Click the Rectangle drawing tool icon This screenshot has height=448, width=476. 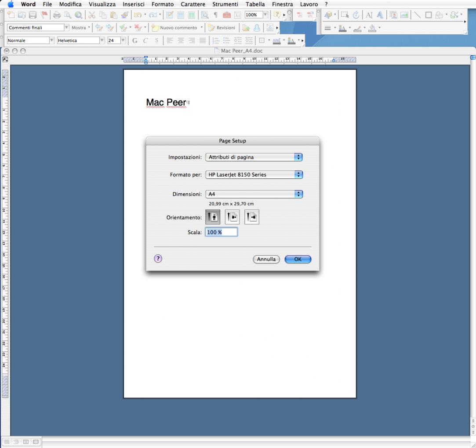(429, 15)
